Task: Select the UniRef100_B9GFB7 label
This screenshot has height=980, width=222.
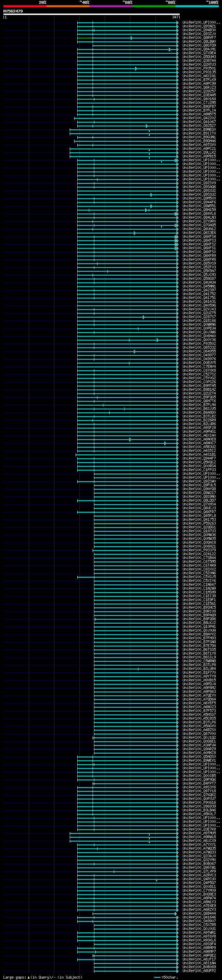Action: [x=199, y=106]
